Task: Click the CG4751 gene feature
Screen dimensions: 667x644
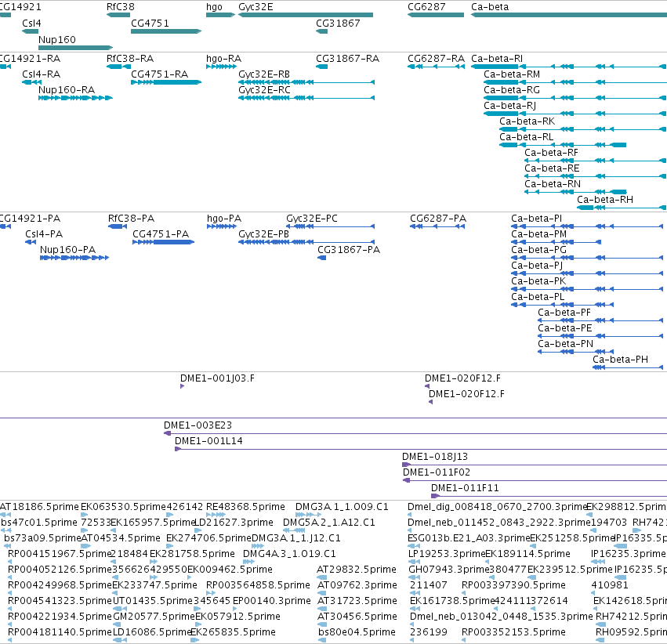Action: click(166, 31)
